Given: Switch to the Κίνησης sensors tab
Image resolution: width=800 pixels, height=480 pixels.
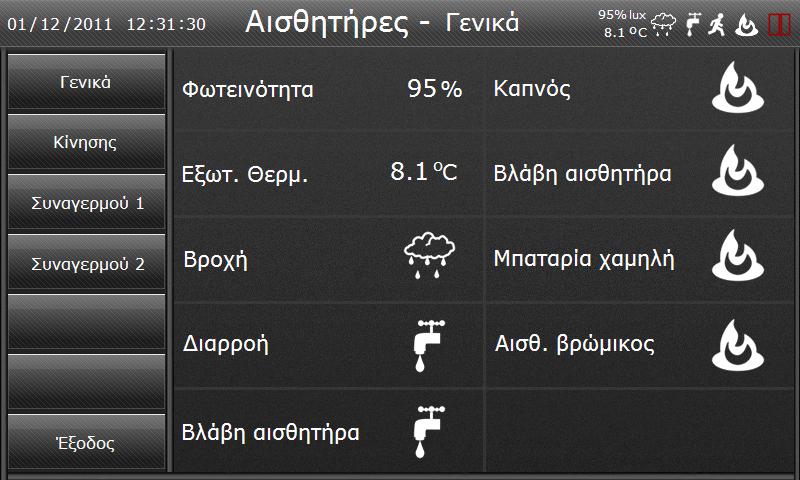Looking at the screenshot, I should pos(86,142).
